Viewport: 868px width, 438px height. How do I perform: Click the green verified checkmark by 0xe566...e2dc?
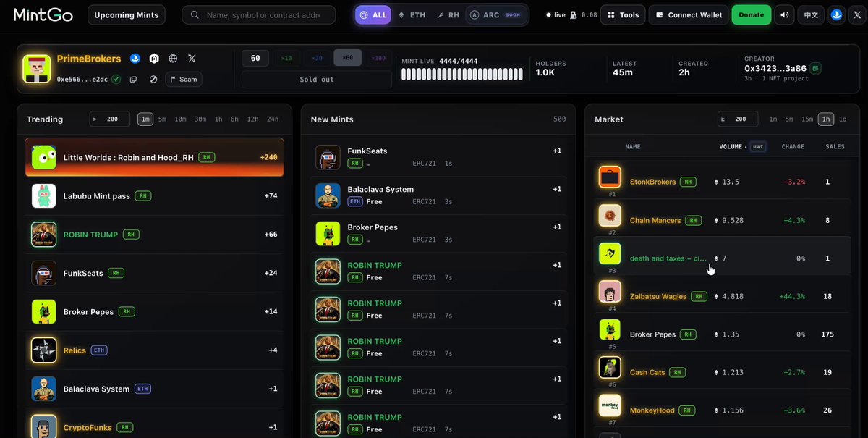tap(116, 79)
